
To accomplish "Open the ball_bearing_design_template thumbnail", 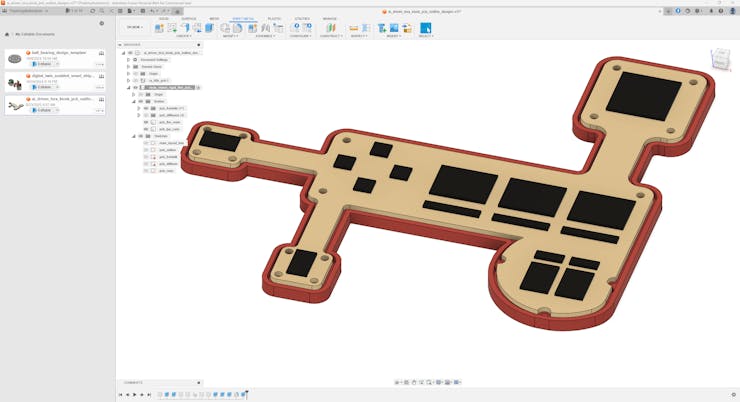I will click(15, 59).
